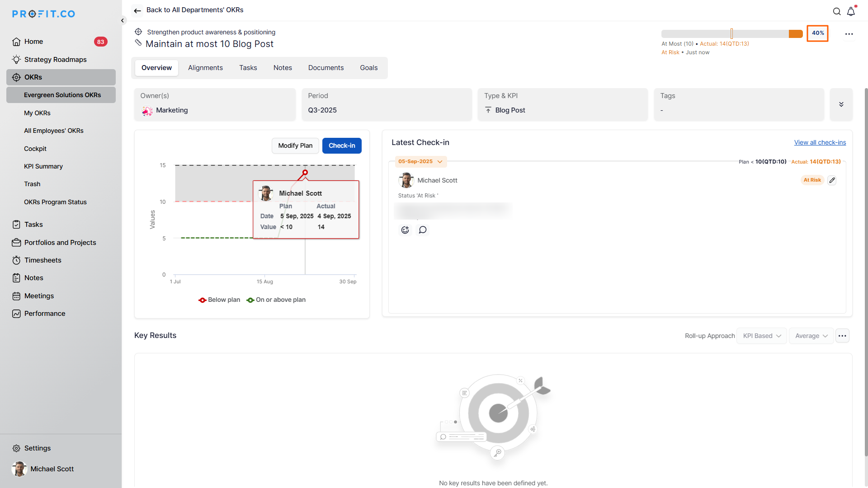Toggle On or above plan legend
The width and height of the screenshot is (868, 488).
[276, 300]
